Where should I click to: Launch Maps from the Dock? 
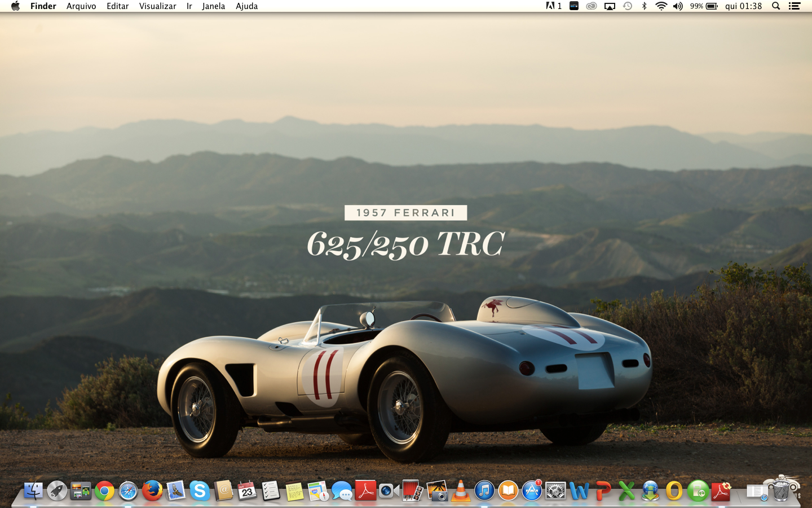pos(318,491)
